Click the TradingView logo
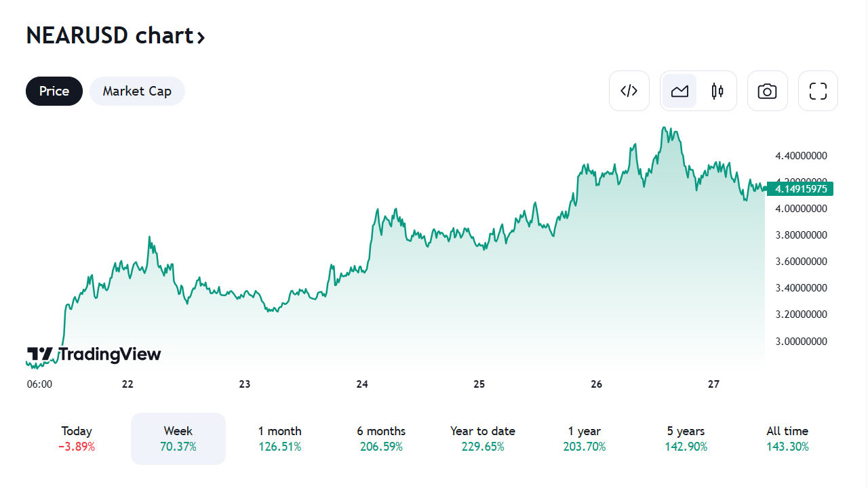The image size is (868, 488). pyautogui.click(x=94, y=354)
